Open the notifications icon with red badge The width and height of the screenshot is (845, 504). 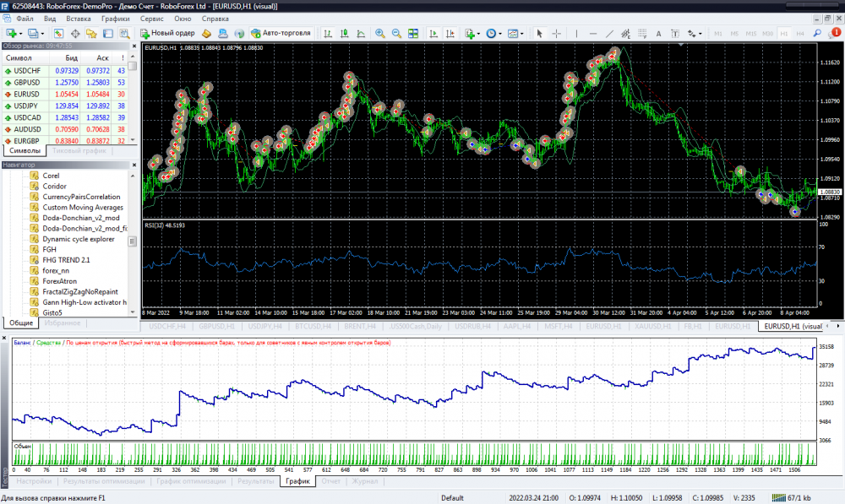(x=835, y=34)
